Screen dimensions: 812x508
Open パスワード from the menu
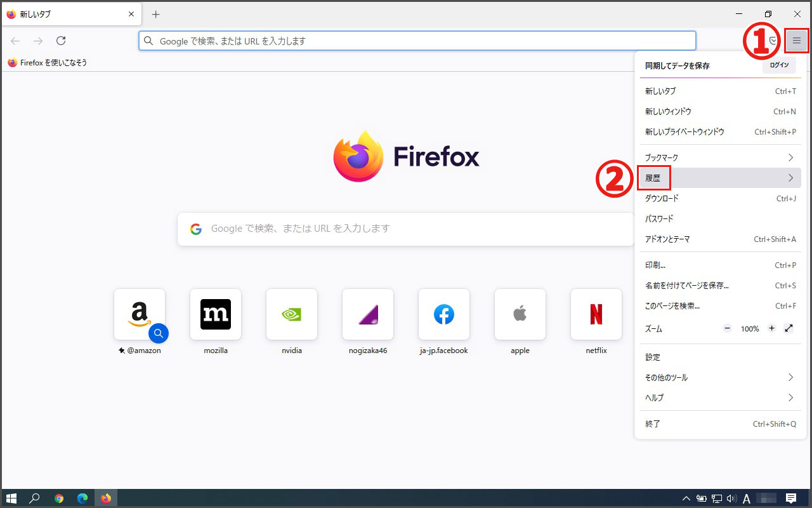point(720,218)
